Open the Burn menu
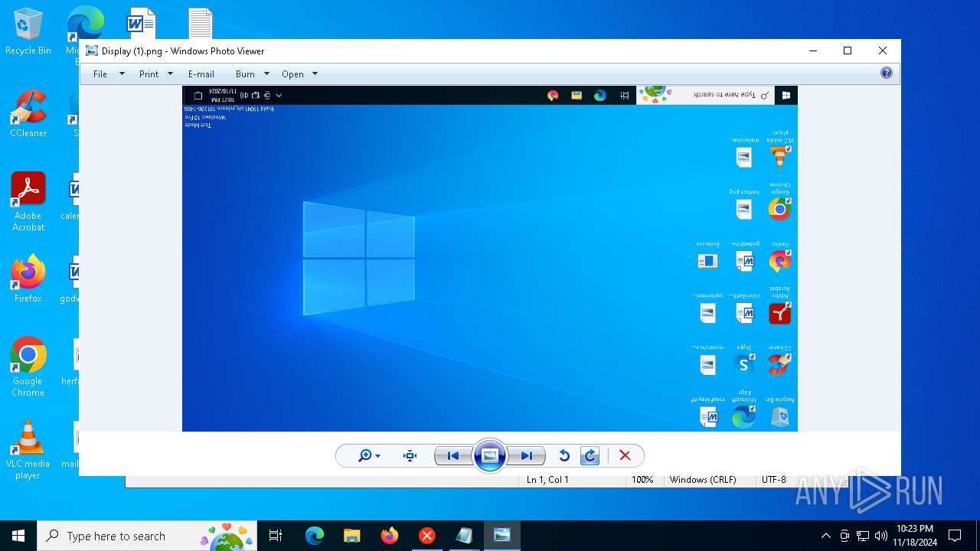 click(245, 74)
